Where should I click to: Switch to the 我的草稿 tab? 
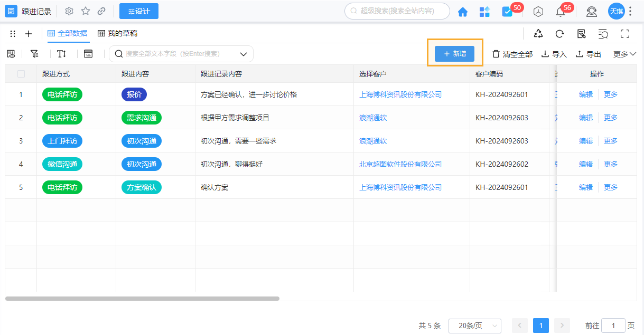coord(116,33)
